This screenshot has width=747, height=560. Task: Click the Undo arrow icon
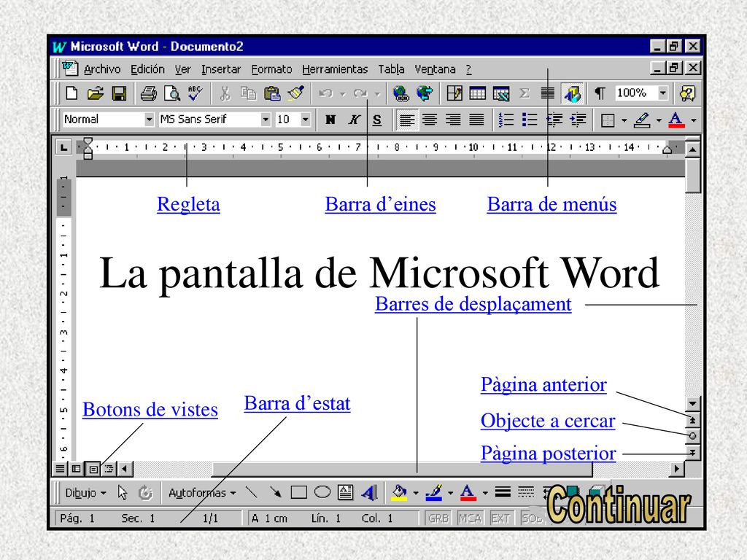326,93
